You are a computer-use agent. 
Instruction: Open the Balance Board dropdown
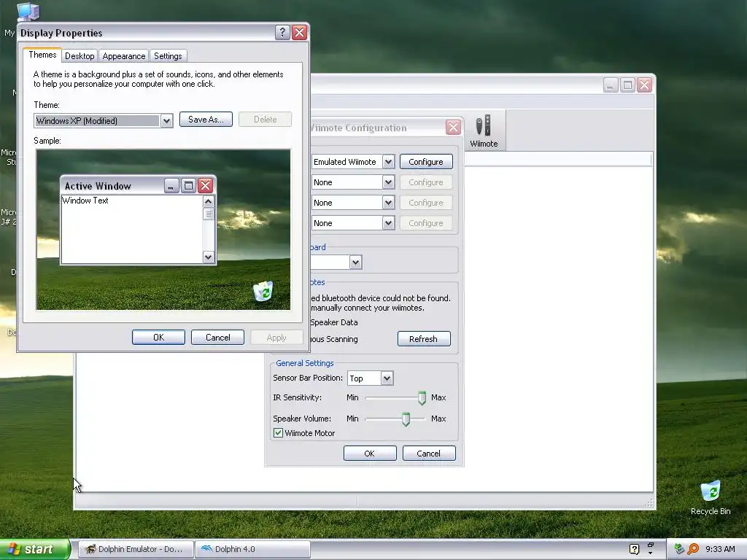355,262
